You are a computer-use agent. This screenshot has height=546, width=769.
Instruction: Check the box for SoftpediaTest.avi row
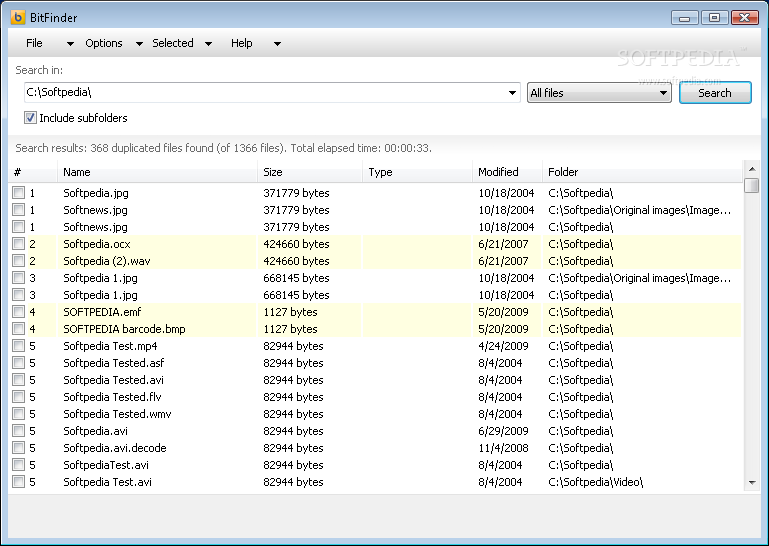pyautogui.click(x=19, y=465)
